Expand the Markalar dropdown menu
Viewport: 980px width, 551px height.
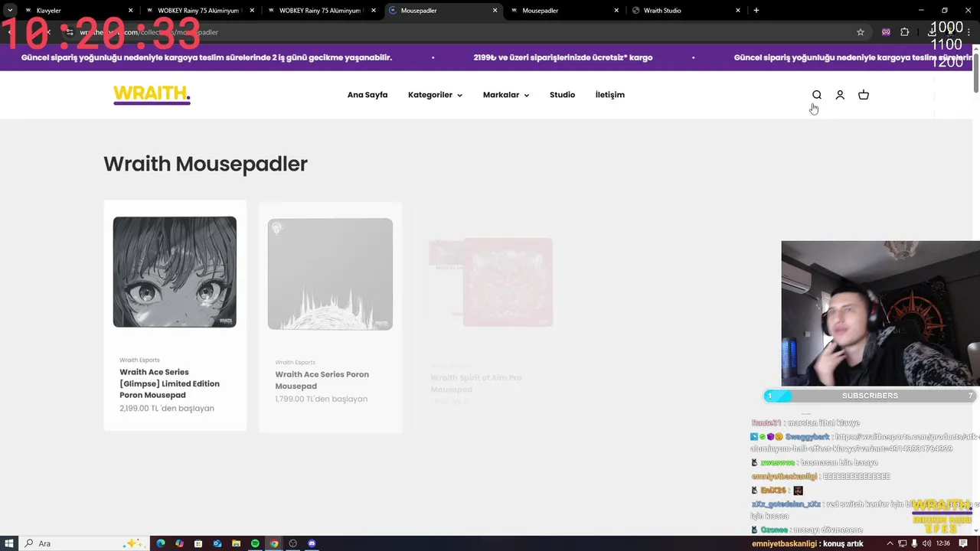[x=506, y=95]
